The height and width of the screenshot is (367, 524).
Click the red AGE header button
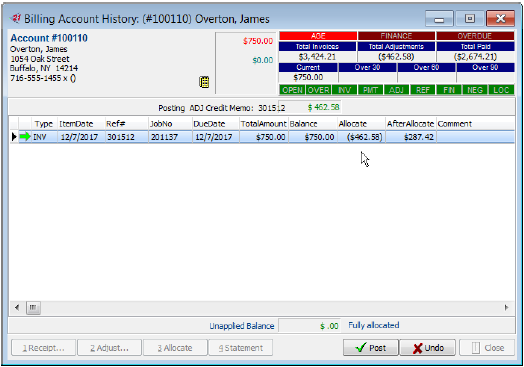click(318, 36)
